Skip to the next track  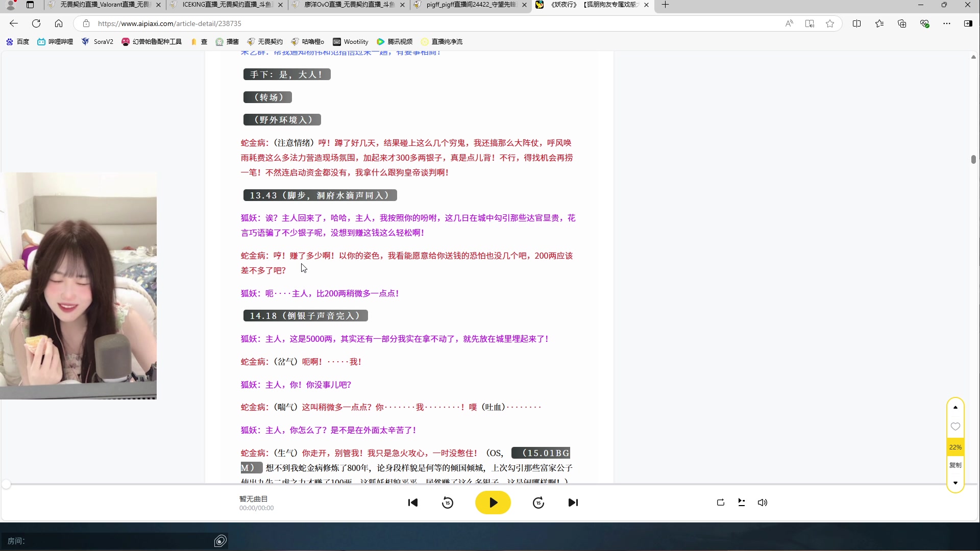click(x=573, y=503)
